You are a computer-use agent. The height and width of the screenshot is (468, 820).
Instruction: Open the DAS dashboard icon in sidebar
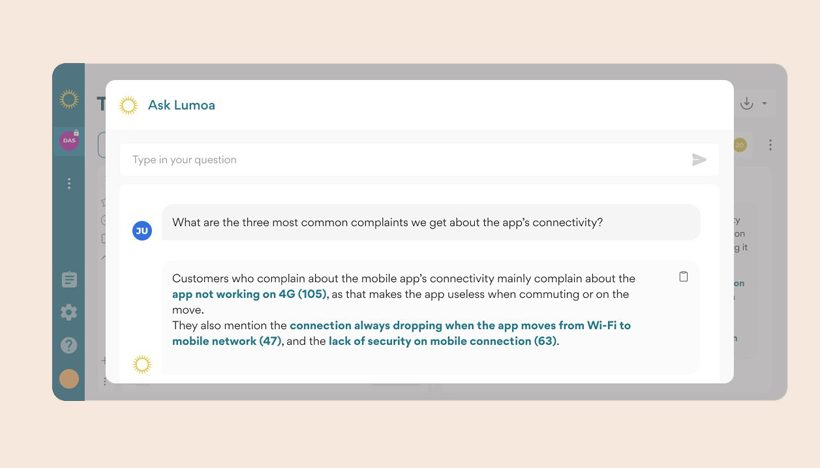pyautogui.click(x=69, y=140)
